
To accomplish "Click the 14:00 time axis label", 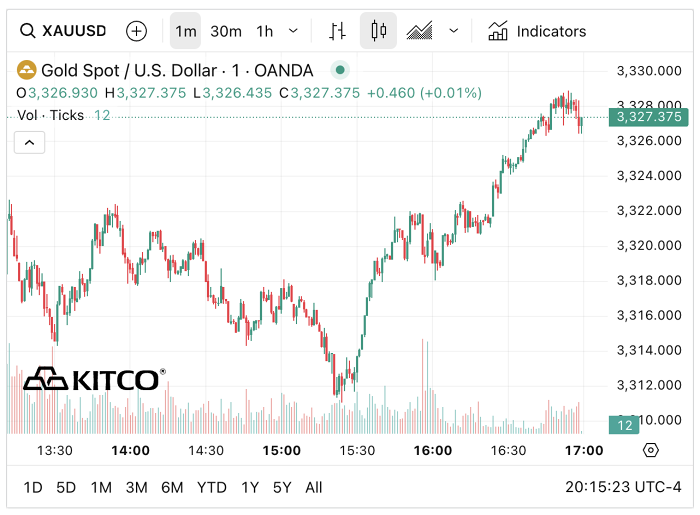I will (x=130, y=450).
